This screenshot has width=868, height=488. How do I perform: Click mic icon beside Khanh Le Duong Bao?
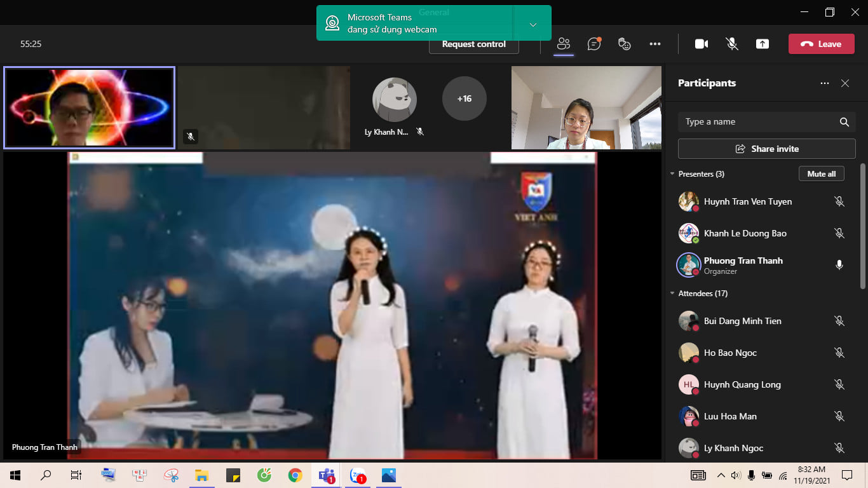(839, 233)
